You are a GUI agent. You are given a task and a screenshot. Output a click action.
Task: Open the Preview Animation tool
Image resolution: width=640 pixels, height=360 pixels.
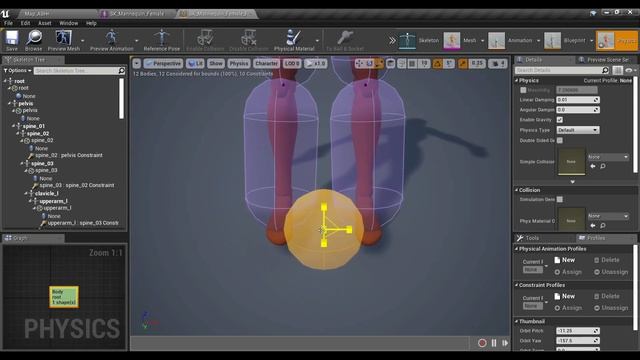(111, 40)
